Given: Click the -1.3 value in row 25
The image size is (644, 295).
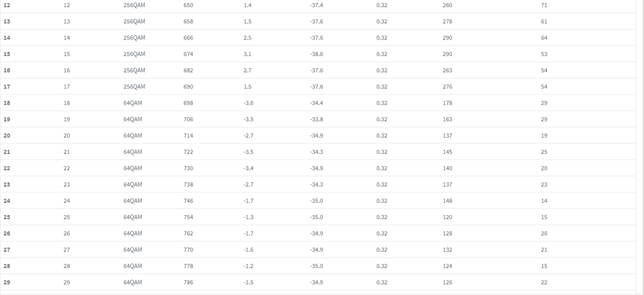Looking at the screenshot, I should click(x=248, y=217).
